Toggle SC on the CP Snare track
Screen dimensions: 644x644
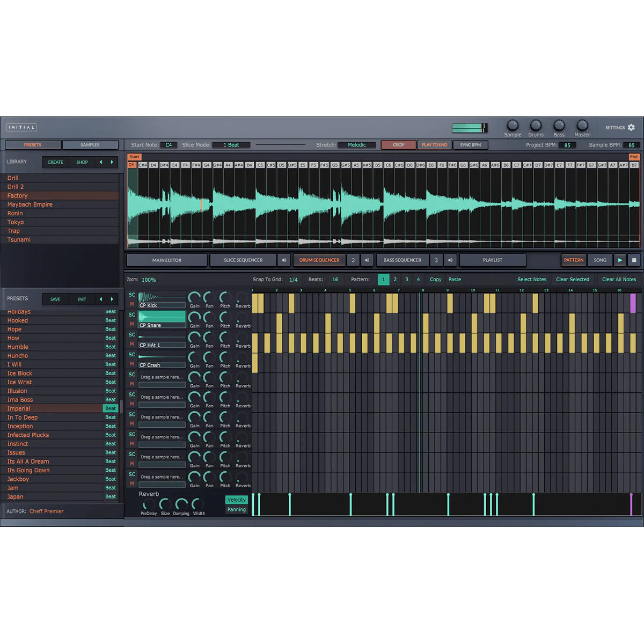coord(132,314)
